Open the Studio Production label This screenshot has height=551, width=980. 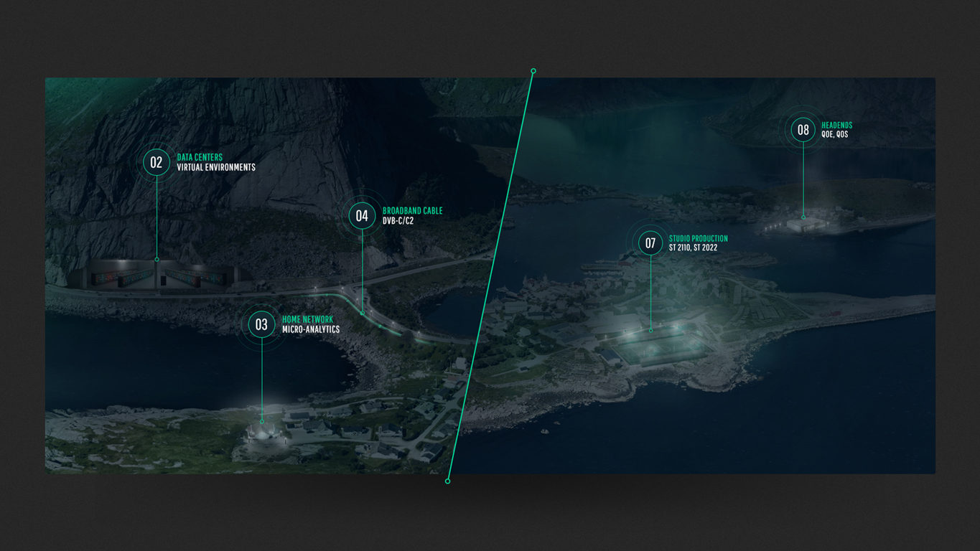pyautogui.click(x=699, y=238)
